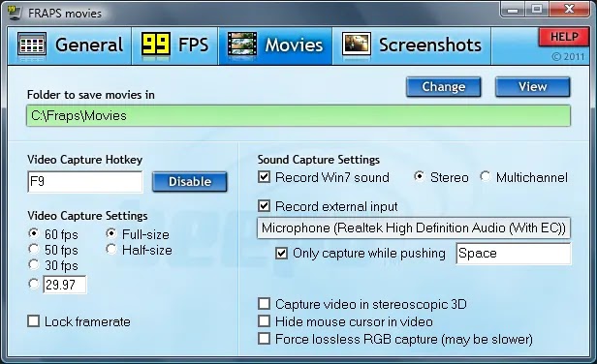This screenshot has height=364, width=597.
Task: Click the Screenshots picture icon
Action: point(357,45)
